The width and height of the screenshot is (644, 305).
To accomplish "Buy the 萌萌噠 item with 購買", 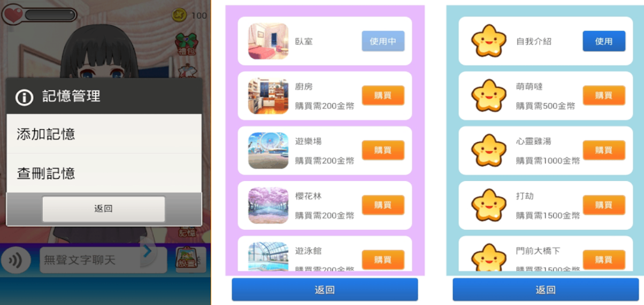I will tap(604, 96).
